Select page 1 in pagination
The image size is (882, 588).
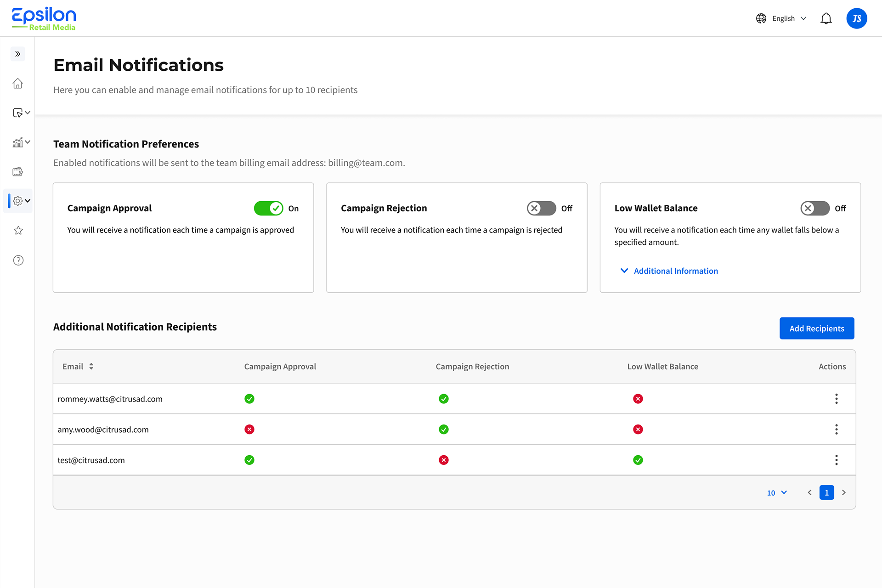click(x=826, y=493)
